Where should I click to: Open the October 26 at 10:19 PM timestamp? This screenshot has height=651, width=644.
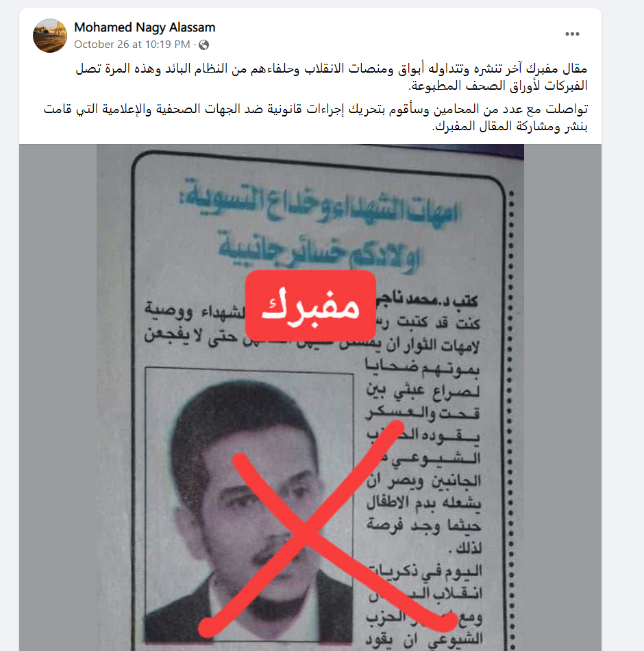pyautogui.click(x=132, y=45)
